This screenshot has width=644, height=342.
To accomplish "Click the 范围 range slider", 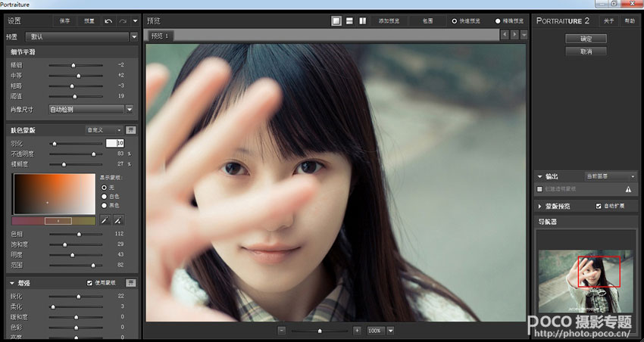I will point(76,266).
